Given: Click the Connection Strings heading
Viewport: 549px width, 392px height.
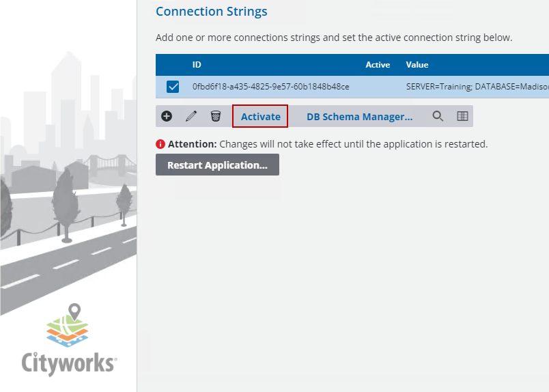Looking at the screenshot, I should (x=212, y=12).
